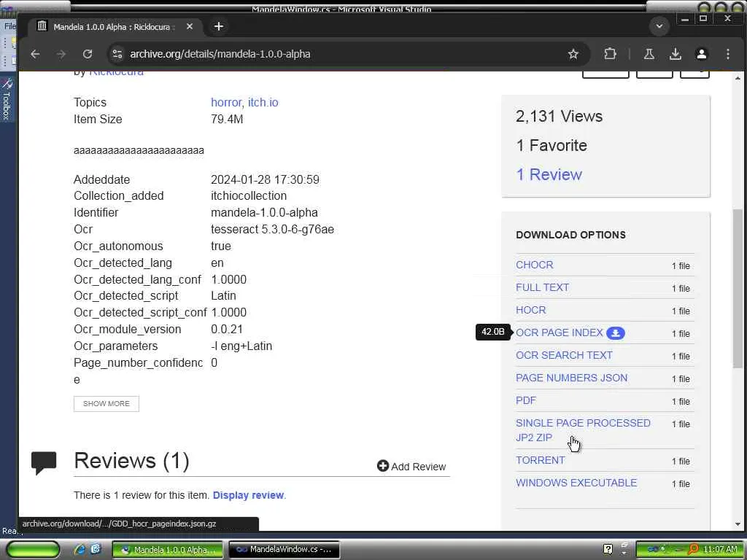Download the HOCR file
747x560 pixels.
[531, 310]
